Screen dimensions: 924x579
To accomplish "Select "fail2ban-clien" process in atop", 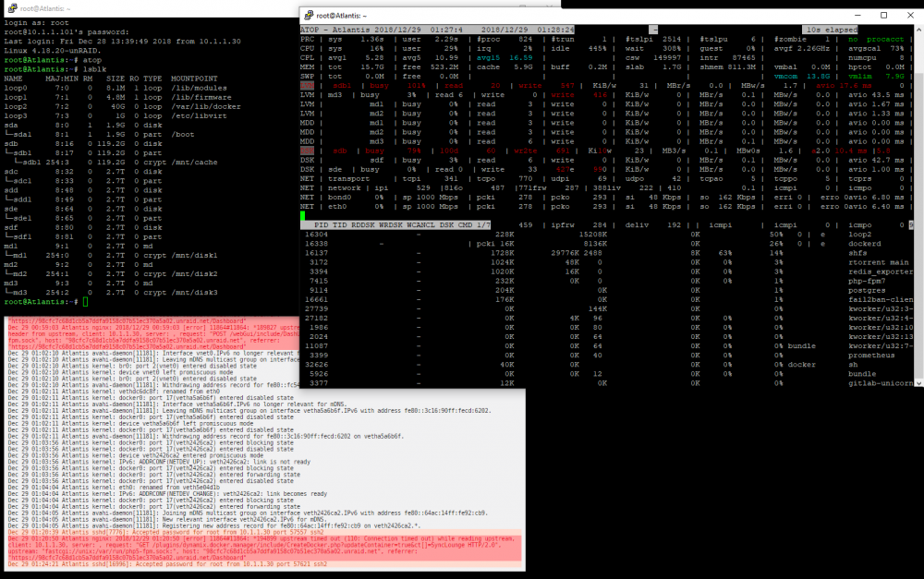I will [881, 300].
